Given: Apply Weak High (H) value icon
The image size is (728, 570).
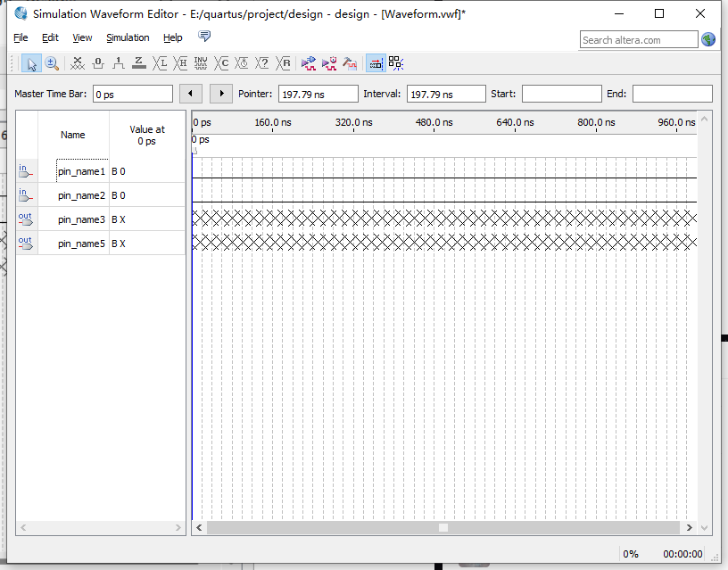Looking at the screenshot, I should pos(180,63).
